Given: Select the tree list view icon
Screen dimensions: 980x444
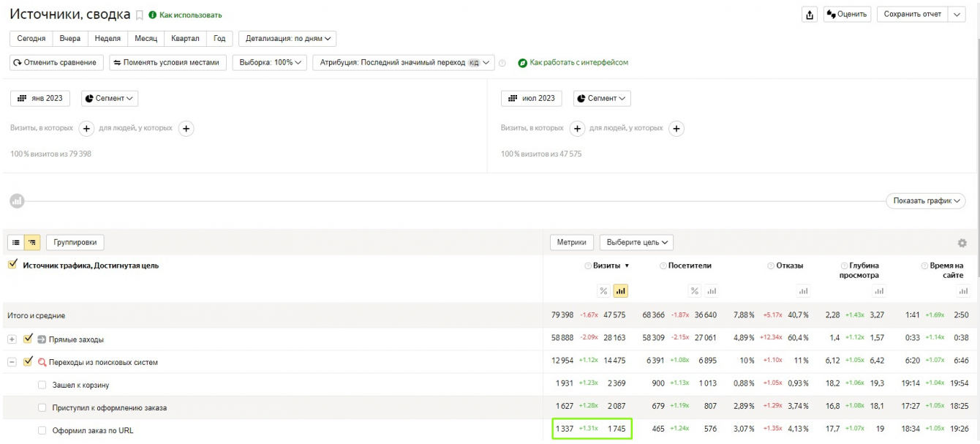Looking at the screenshot, I should click(32, 242).
